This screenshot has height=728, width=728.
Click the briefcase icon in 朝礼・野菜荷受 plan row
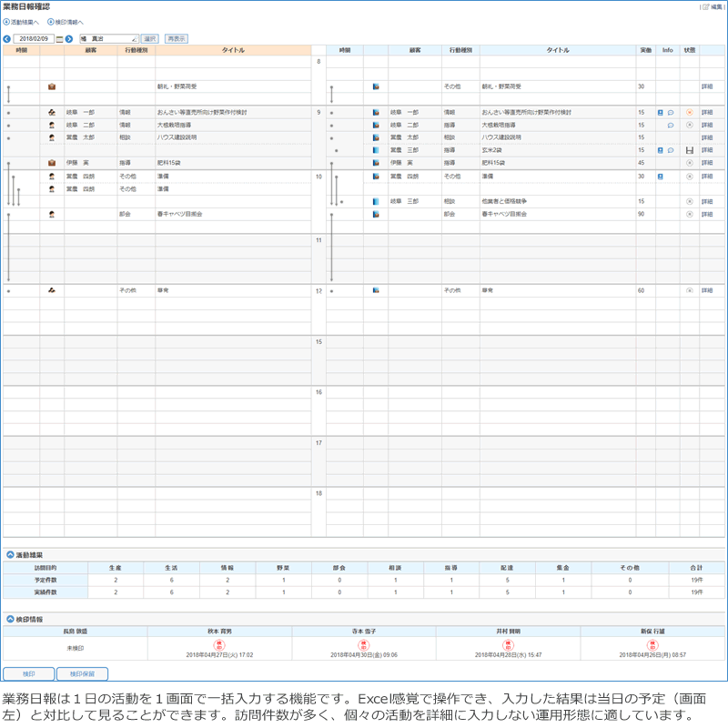click(52, 86)
